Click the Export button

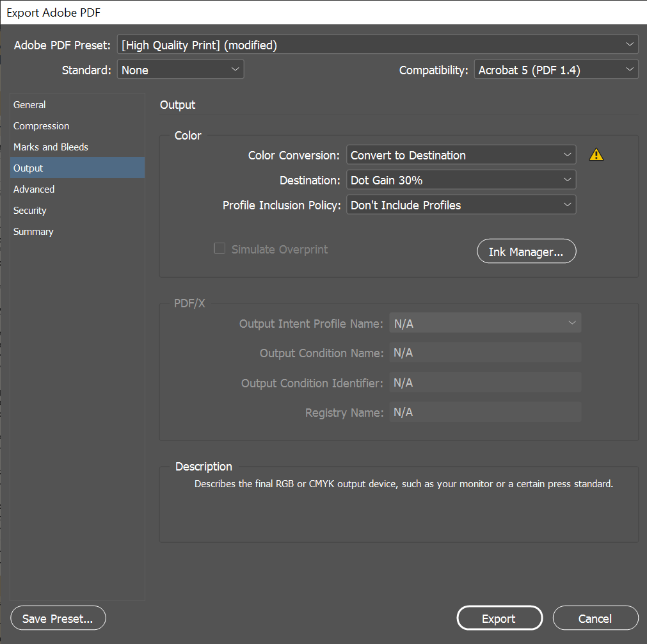click(499, 618)
